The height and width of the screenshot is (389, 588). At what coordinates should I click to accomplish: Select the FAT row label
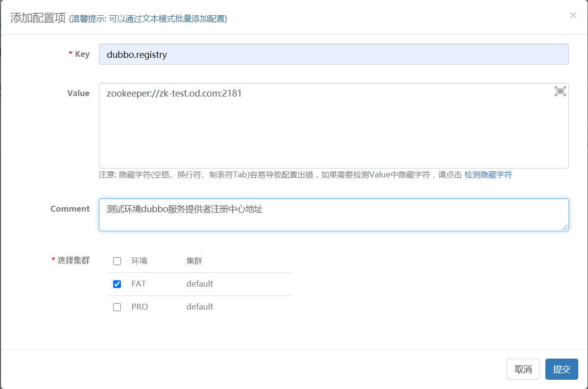pos(139,284)
